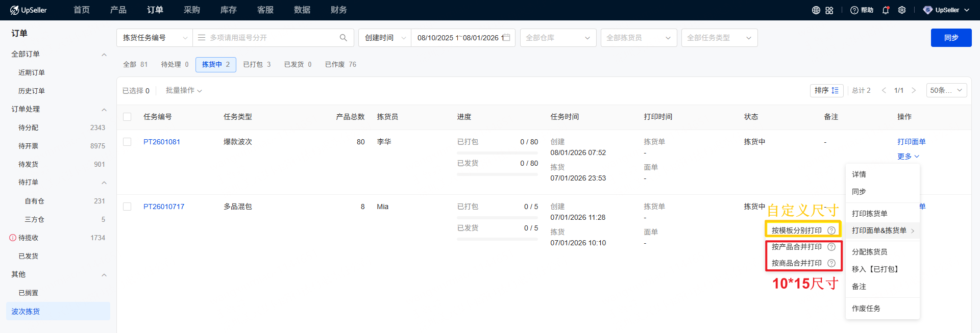Open the 全部仓库 warehouse dropdown

coord(558,38)
